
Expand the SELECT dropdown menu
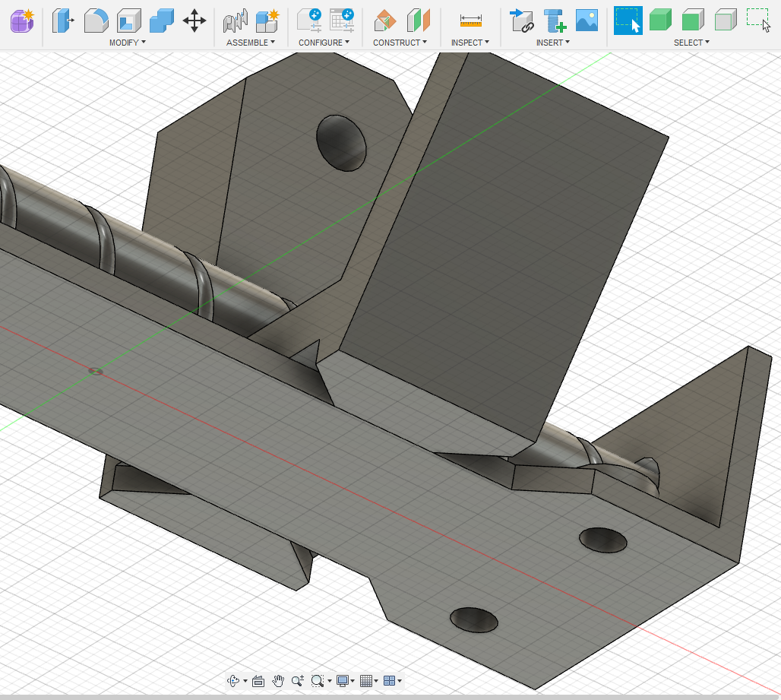691,43
